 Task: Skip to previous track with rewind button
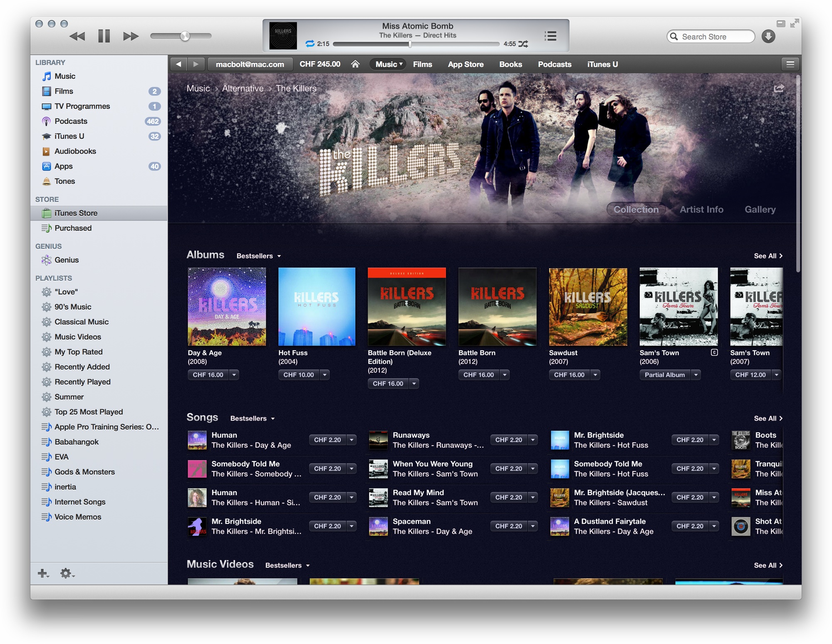click(x=77, y=36)
